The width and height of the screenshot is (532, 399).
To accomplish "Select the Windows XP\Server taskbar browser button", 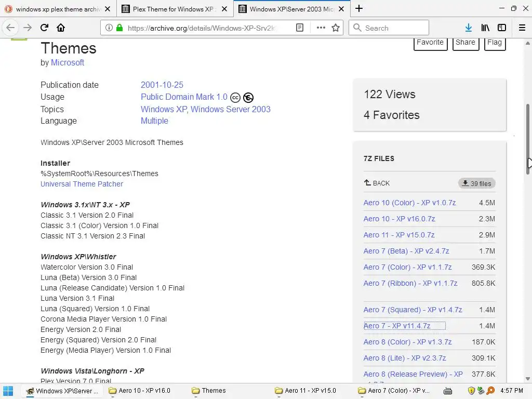I will coord(62,391).
